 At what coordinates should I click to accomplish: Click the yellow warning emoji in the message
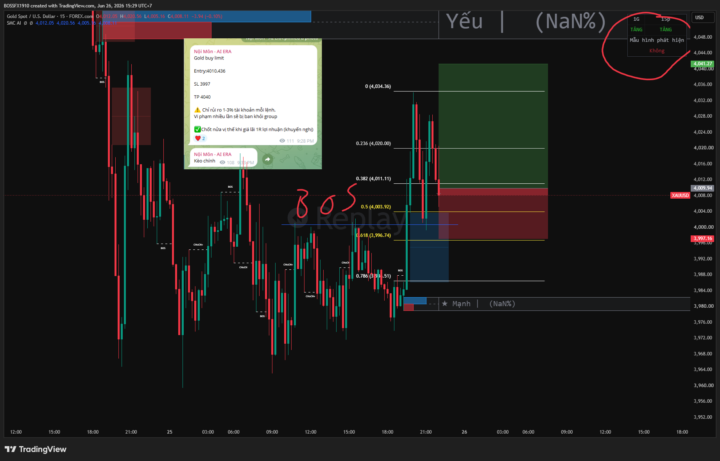pyautogui.click(x=197, y=110)
